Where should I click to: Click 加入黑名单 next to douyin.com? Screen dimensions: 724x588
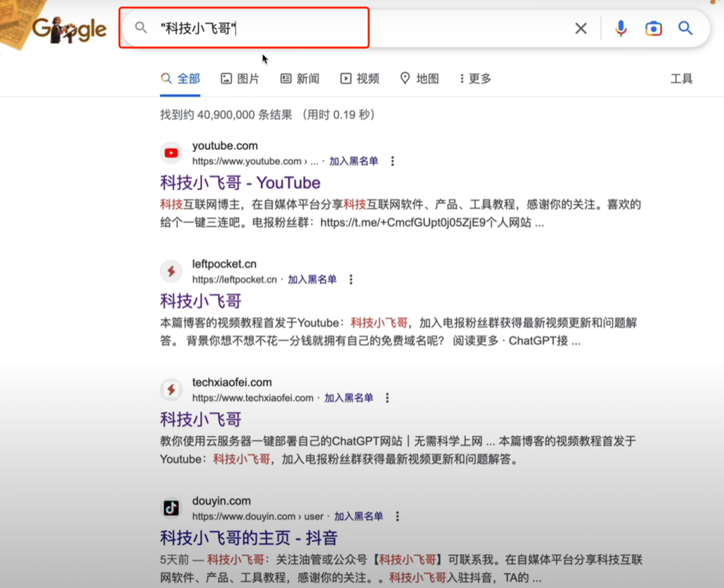click(x=358, y=516)
